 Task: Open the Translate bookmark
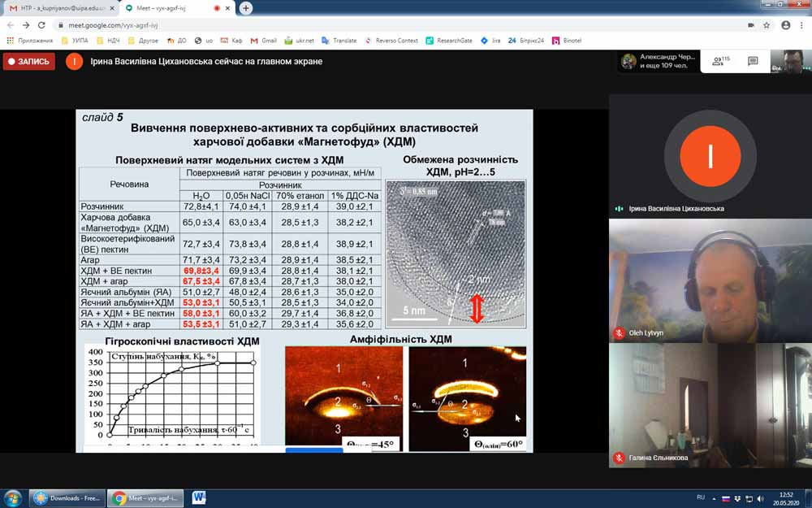[x=339, y=40]
